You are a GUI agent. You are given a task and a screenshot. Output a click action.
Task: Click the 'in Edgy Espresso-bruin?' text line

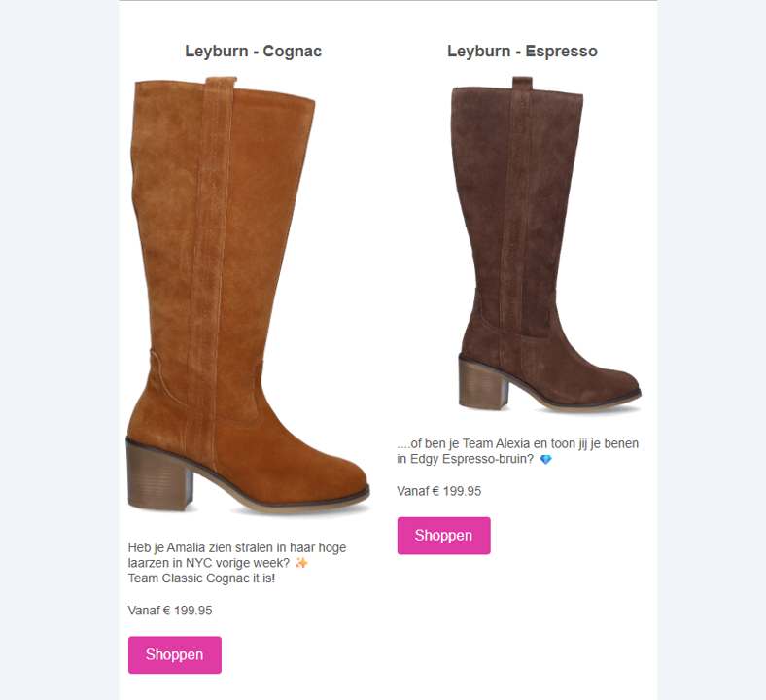[x=465, y=459]
